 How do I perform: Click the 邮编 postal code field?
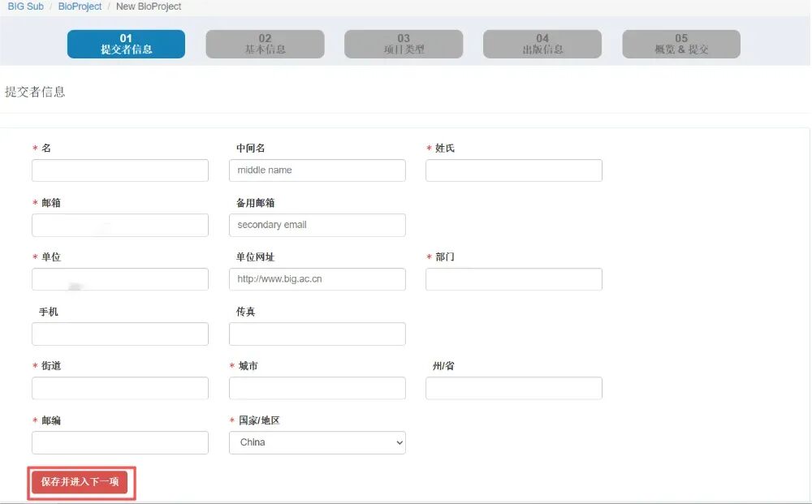tap(119, 442)
